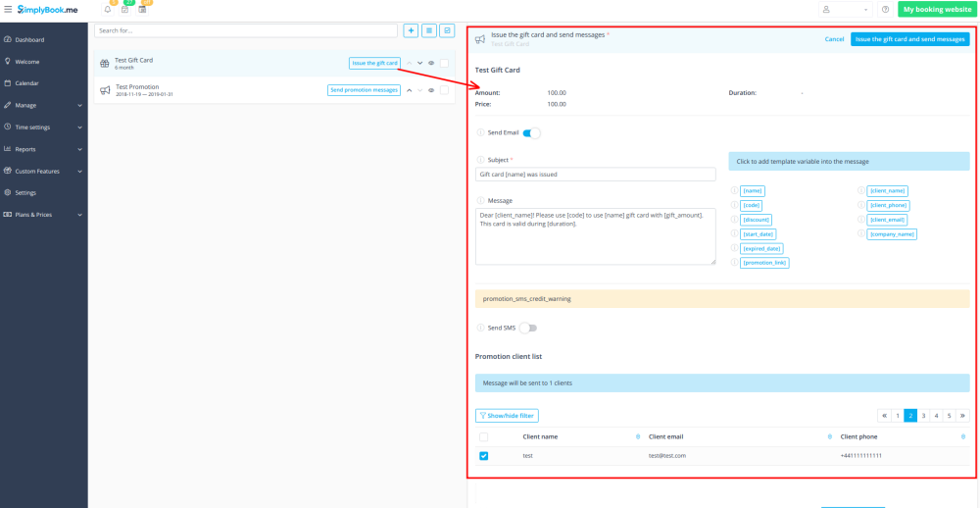Click the gift icon of Test Gift Card
The width and height of the screenshot is (980, 508).
click(104, 64)
